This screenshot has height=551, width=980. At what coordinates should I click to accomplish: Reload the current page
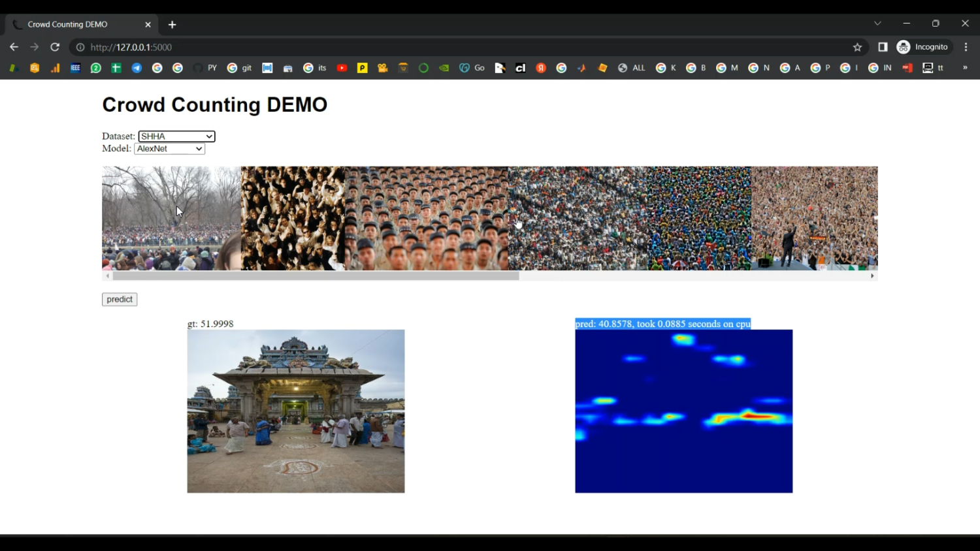coord(55,47)
